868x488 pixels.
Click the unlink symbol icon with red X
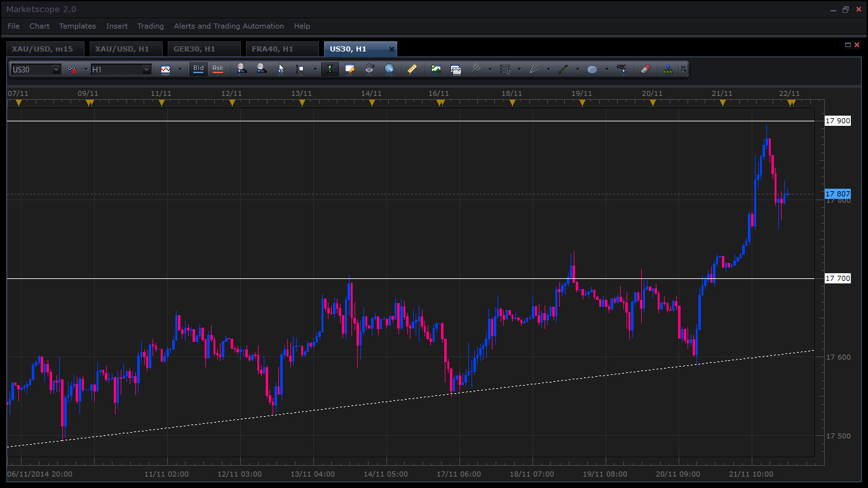click(72, 69)
